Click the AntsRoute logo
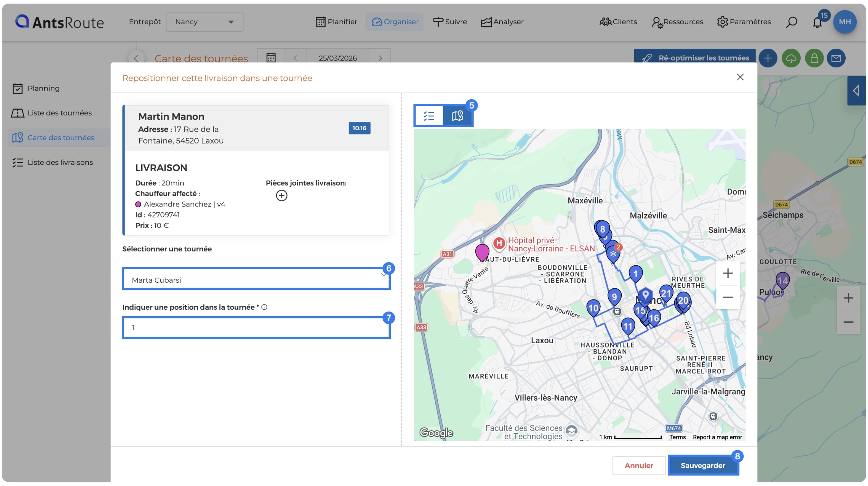This screenshot has height=486, width=868. [59, 22]
